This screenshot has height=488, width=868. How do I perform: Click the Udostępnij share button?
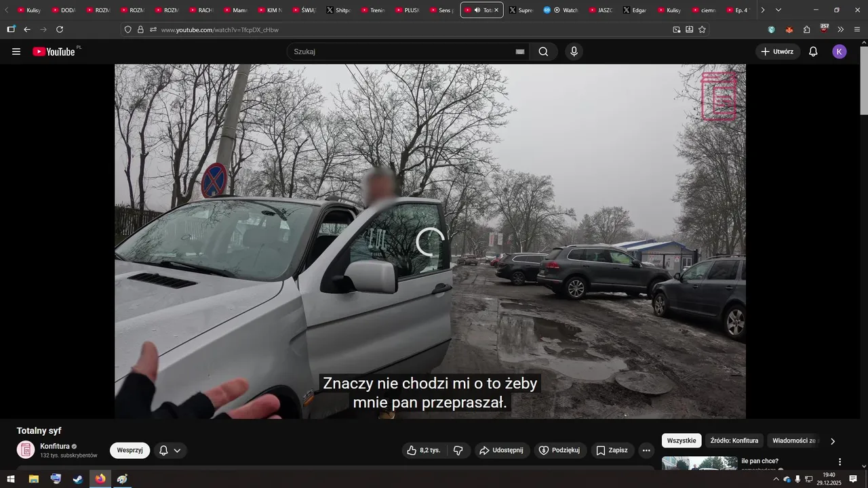coord(502,450)
